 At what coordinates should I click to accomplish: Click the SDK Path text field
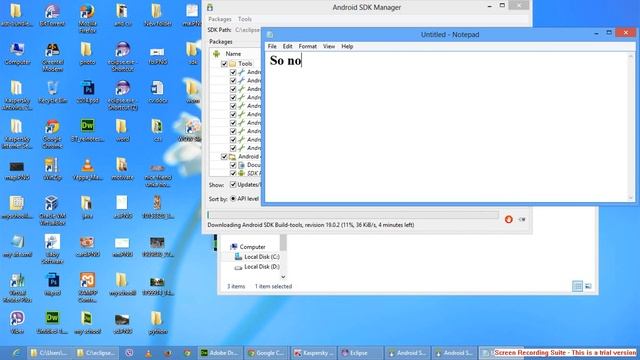coord(247,30)
